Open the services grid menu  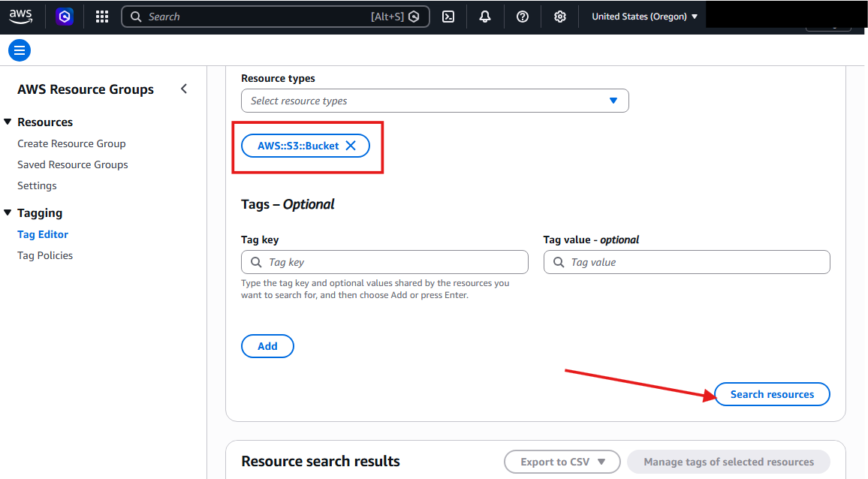click(102, 17)
